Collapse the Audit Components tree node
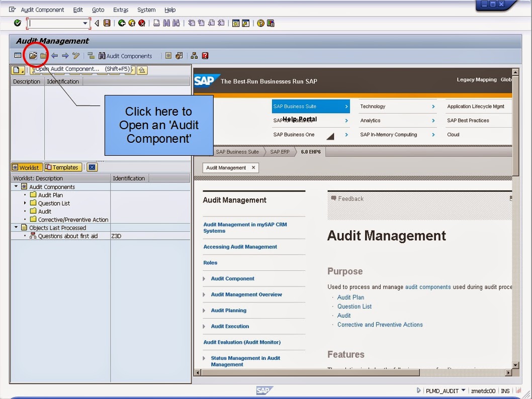 point(16,186)
